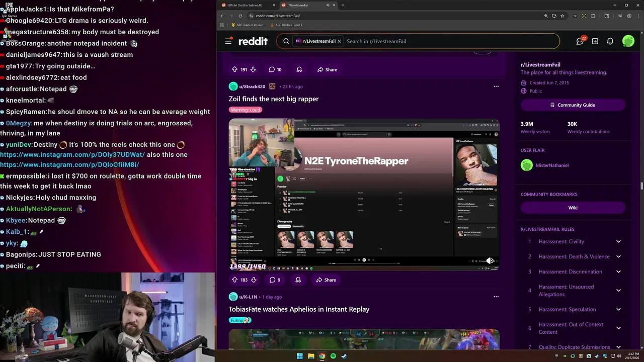
Task: Expand rule 5 Harassment: Speculation
Action: [x=618, y=310]
